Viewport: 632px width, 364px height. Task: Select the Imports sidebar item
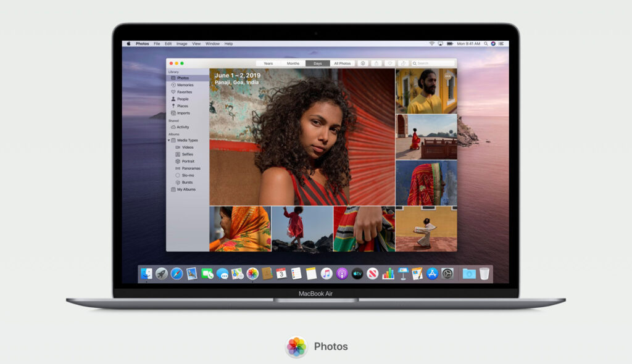point(183,113)
